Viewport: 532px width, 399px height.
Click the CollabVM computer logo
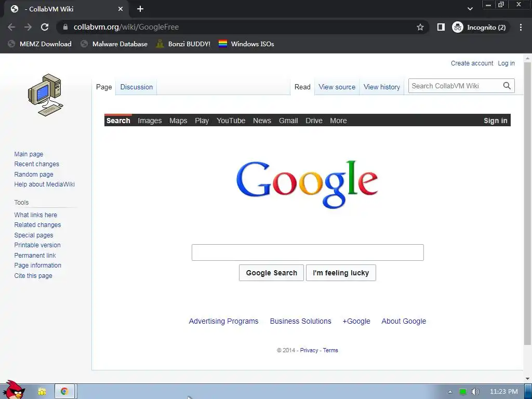pyautogui.click(x=46, y=95)
